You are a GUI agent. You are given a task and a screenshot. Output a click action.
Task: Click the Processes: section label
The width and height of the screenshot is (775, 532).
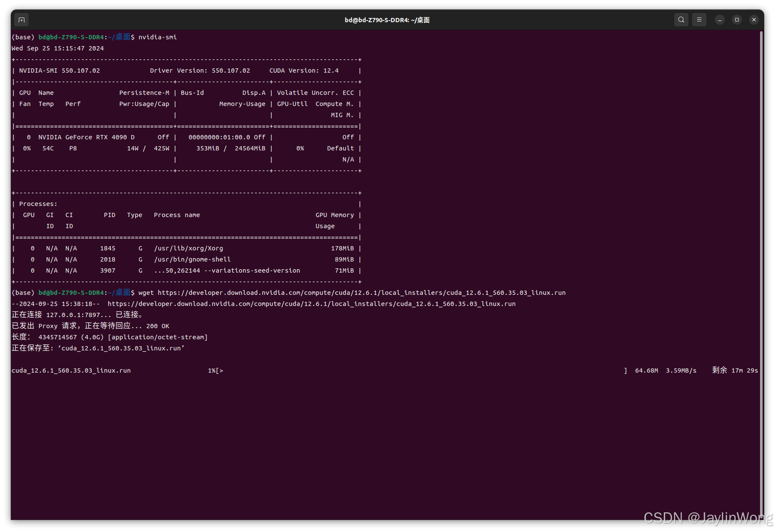[38, 204]
